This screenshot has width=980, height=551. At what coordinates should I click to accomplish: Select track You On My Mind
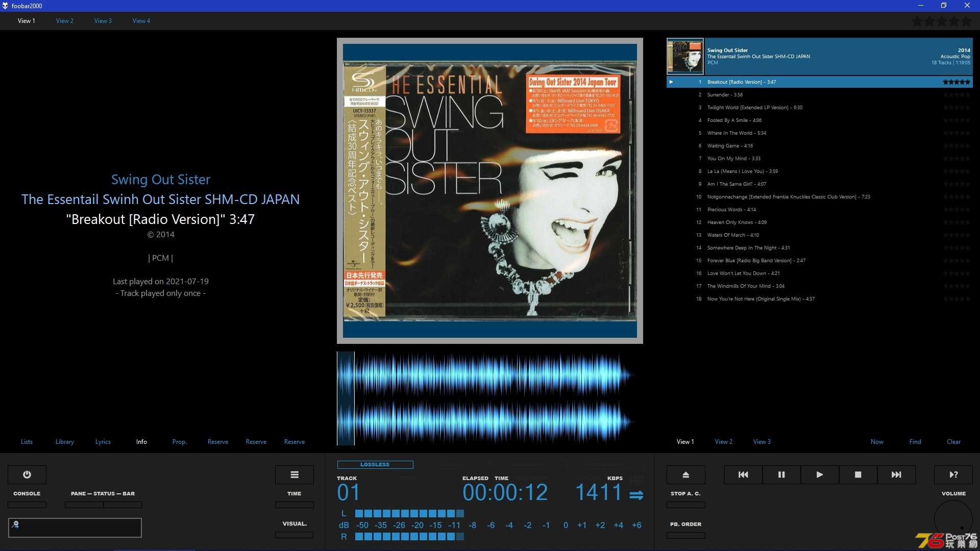coord(819,159)
